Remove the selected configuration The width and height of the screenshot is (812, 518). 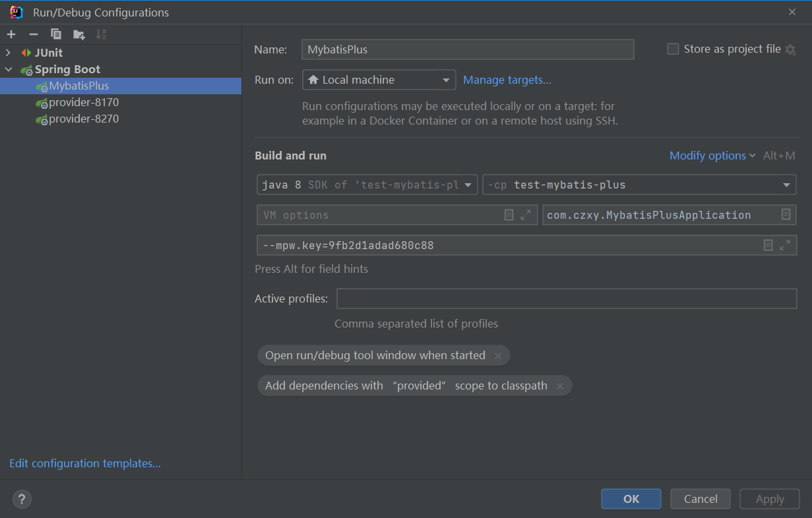pyautogui.click(x=33, y=34)
